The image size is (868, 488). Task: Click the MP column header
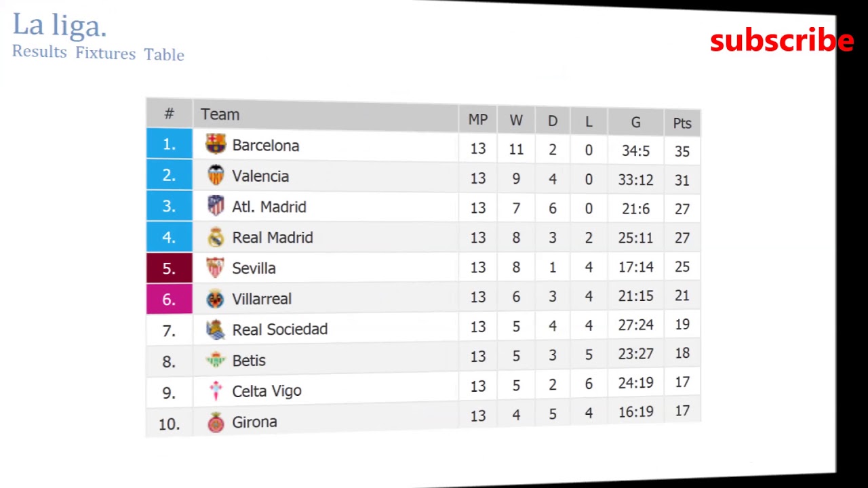coord(478,120)
